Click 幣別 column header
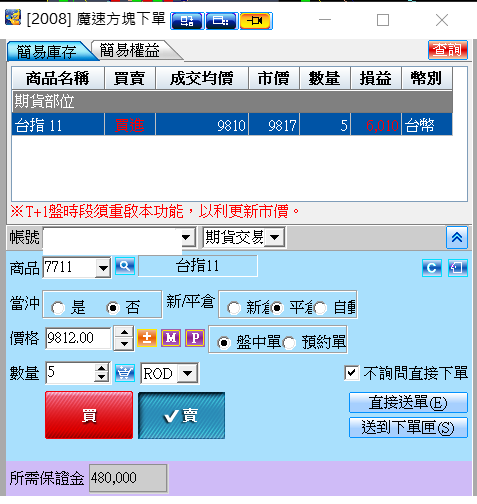The width and height of the screenshot is (477, 504). point(427,79)
